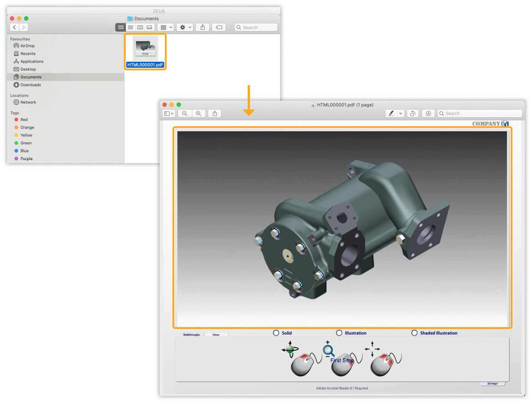Image resolution: width=532 pixels, height=403 pixels.
Task: Click the Finder back arrow
Action: coord(15,27)
